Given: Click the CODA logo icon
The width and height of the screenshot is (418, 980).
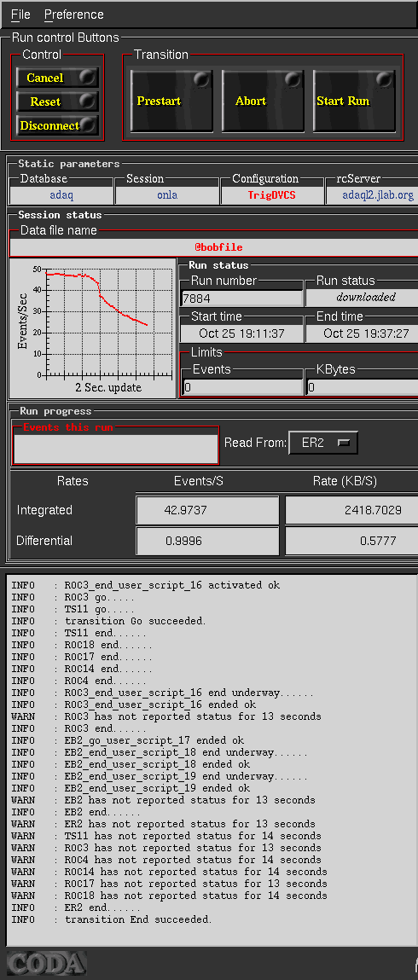Looking at the screenshot, I should (46, 963).
